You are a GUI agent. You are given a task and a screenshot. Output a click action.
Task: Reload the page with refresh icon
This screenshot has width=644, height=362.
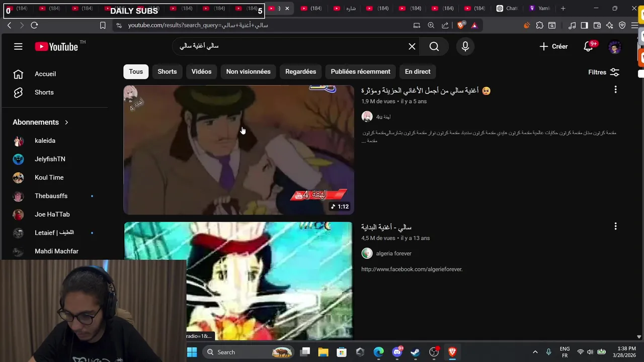pos(34,25)
